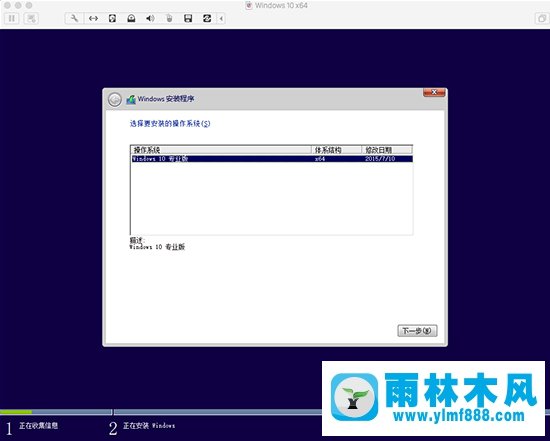
Task: Pause the virtual machine
Action: pos(12,18)
